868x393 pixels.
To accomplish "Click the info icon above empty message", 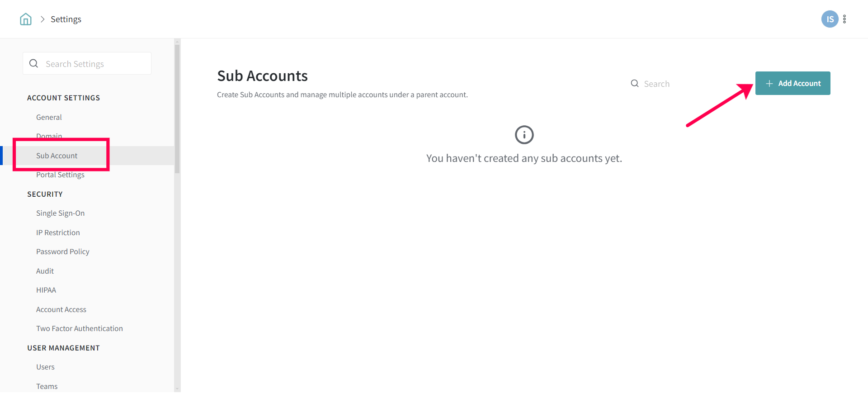I will (x=524, y=135).
